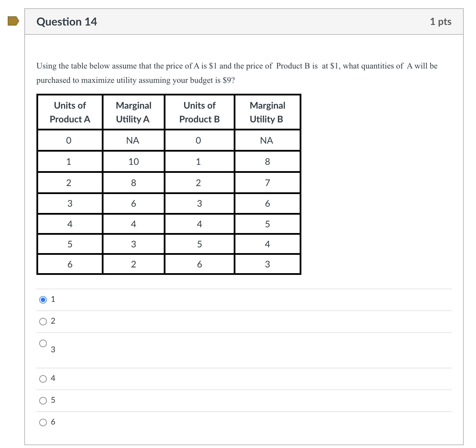
Task: Click the table cell showing NA
Action: pyautogui.click(x=133, y=140)
